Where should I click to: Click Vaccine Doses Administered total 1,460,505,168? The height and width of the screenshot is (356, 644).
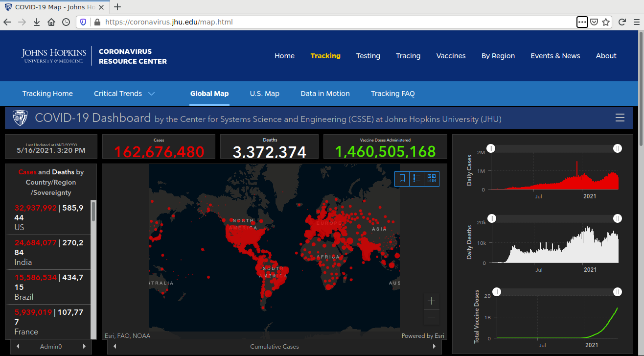385,151
